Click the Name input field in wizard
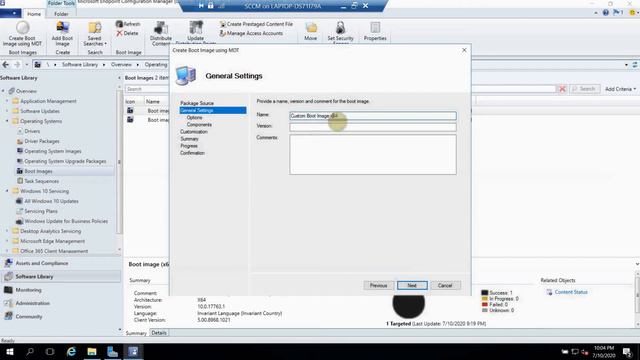640x360 pixels. click(373, 116)
